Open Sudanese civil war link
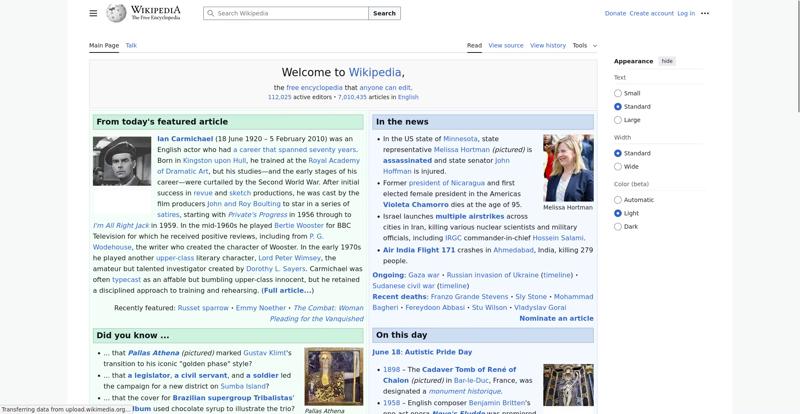This screenshot has width=800, height=414. click(404, 286)
